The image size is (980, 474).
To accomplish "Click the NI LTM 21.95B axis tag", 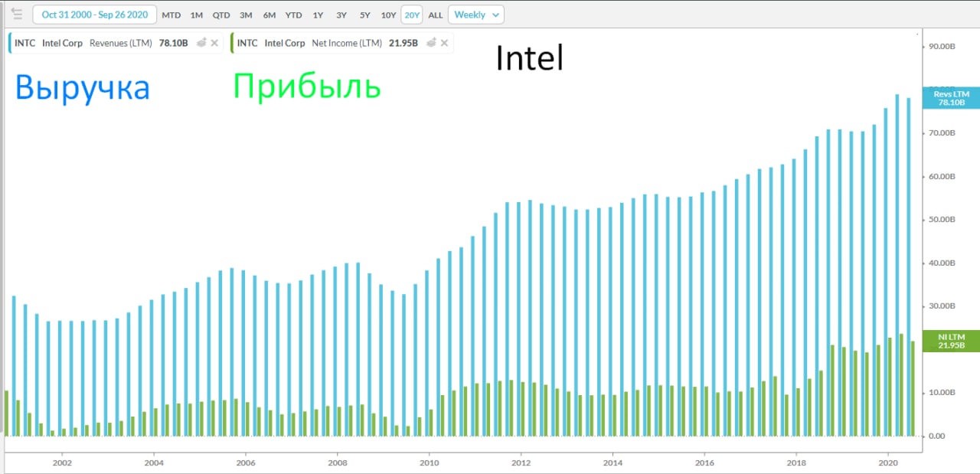I will click(952, 341).
